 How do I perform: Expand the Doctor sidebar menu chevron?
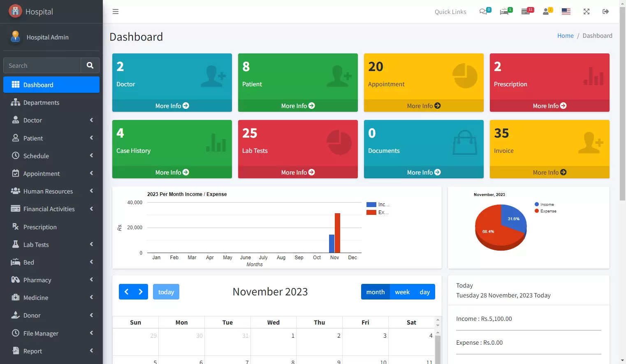tap(91, 120)
